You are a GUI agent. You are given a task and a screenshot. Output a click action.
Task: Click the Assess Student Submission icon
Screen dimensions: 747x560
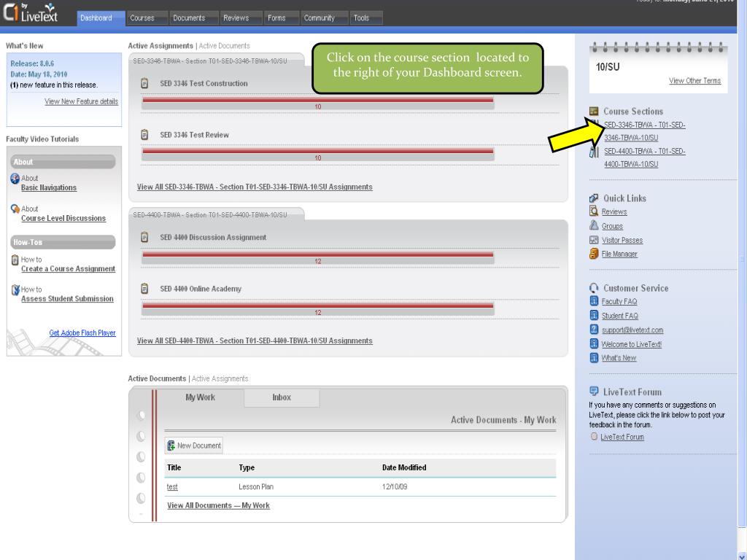(15, 289)
